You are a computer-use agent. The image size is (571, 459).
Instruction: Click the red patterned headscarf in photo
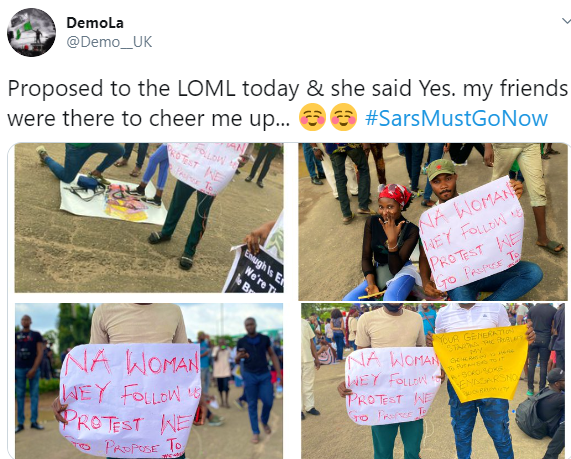click(395, 194)
